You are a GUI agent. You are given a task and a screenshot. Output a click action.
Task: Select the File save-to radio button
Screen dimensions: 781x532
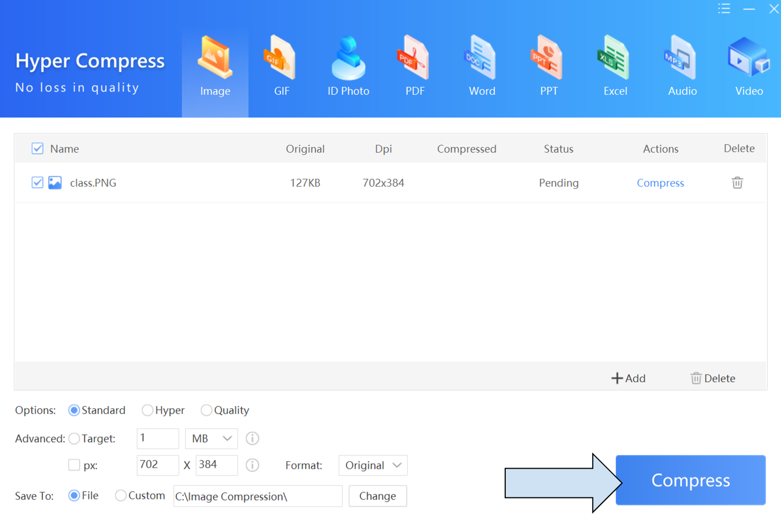pos(74,495)
